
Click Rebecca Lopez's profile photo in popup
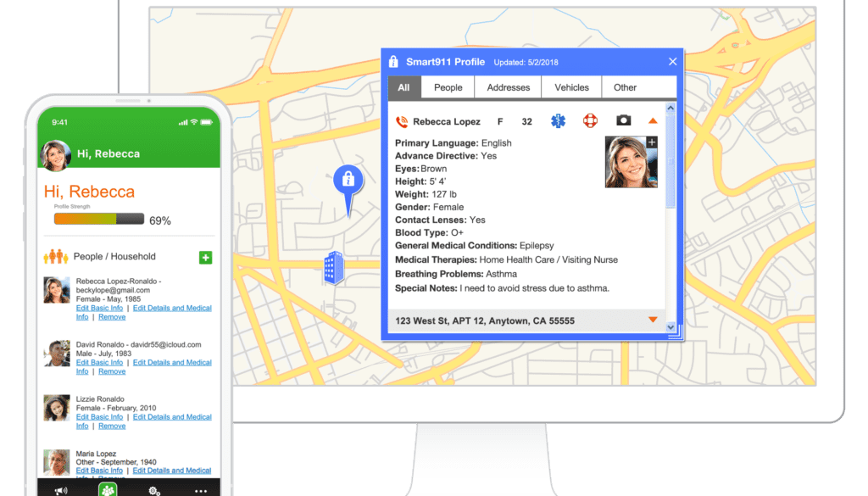point(631,162)
